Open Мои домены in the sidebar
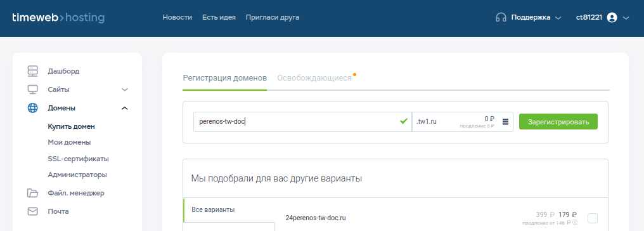Image resolution: width=644 pixels, height=231 pixels. pos(69,142)
